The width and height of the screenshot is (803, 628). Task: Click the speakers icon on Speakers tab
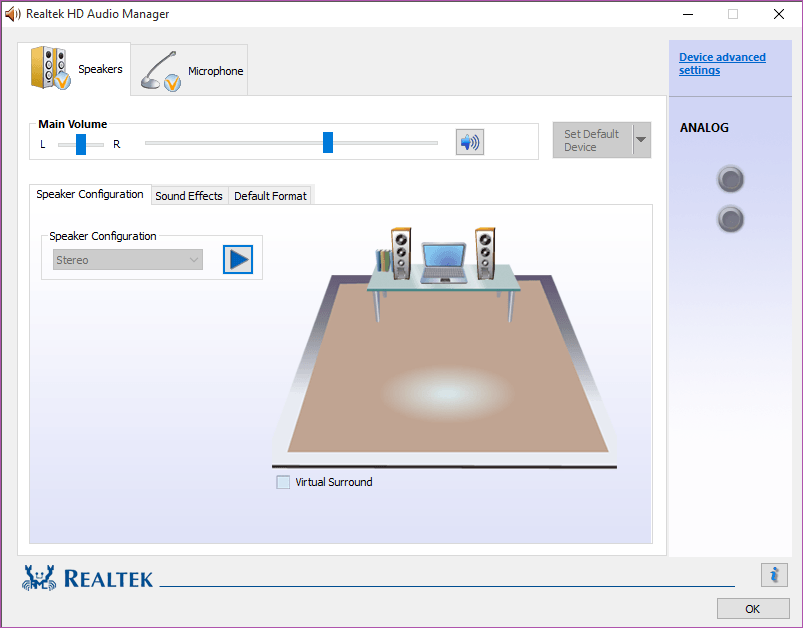point(52,66)
